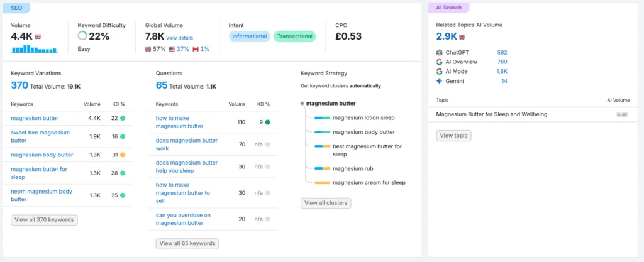Click grey n/a dot for does magnesium butter work
The height and width of the screenshot is (262, 644).
click(x=268, y=145)
